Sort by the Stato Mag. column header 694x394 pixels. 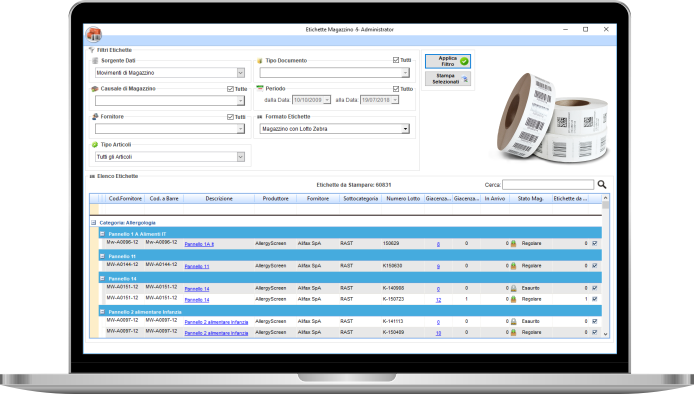tap(531, 199)
